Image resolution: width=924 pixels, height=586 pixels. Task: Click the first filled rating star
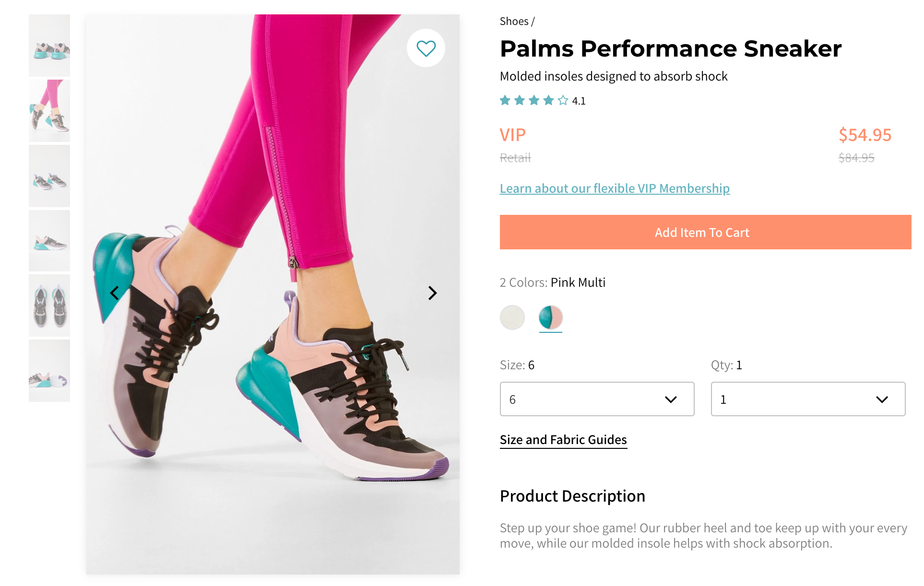point(505,100)
